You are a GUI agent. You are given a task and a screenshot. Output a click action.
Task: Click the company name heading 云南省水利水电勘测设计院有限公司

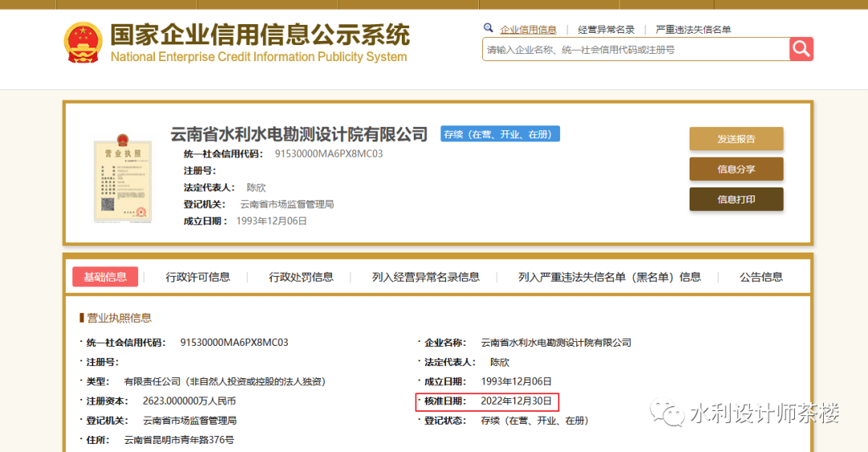coord(299,134)
